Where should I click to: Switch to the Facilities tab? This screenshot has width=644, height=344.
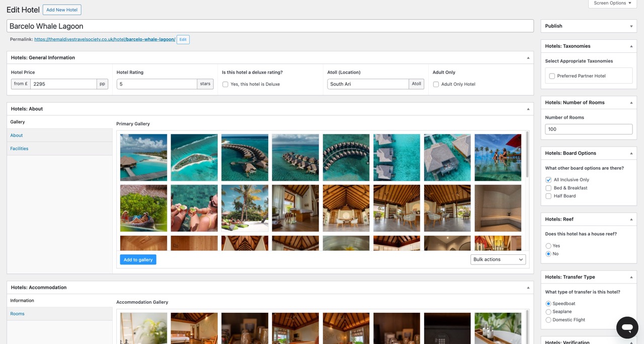59,149
